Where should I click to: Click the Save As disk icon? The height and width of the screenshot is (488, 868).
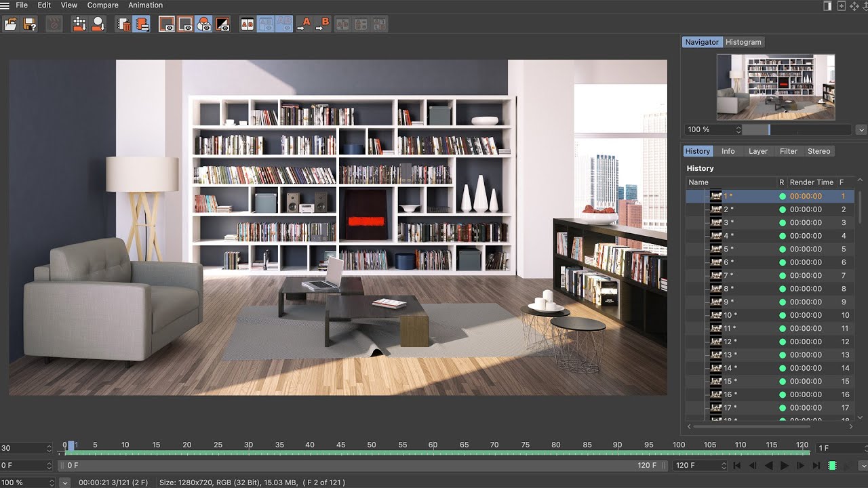click(30, 24)
